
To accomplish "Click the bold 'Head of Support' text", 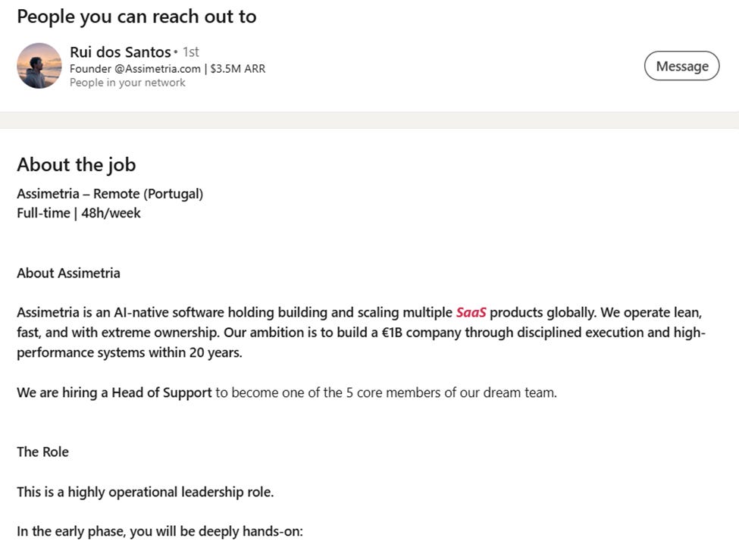I will (161, 393).
